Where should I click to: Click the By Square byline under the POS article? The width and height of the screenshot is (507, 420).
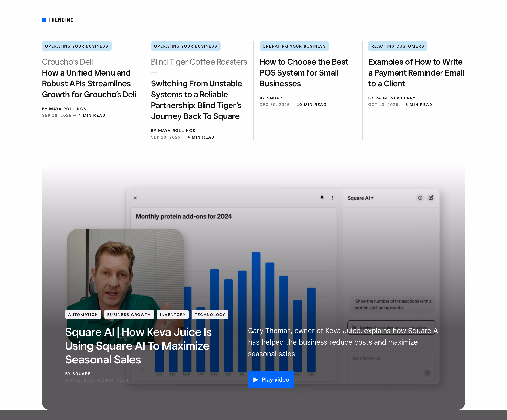tap(272, 98)
